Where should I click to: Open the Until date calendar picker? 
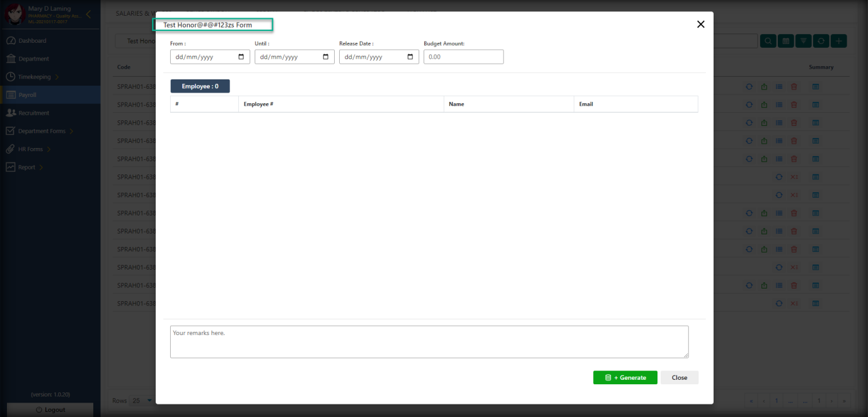coord(326,57)
